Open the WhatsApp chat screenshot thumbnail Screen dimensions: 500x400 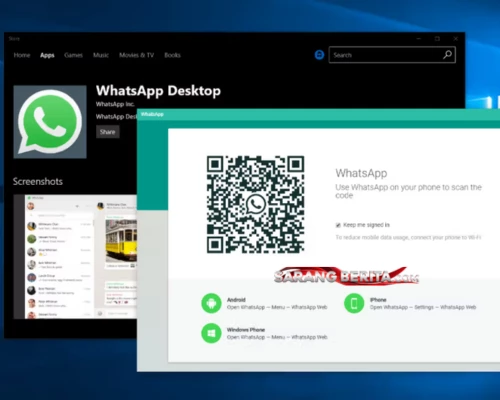click(75, 257)
